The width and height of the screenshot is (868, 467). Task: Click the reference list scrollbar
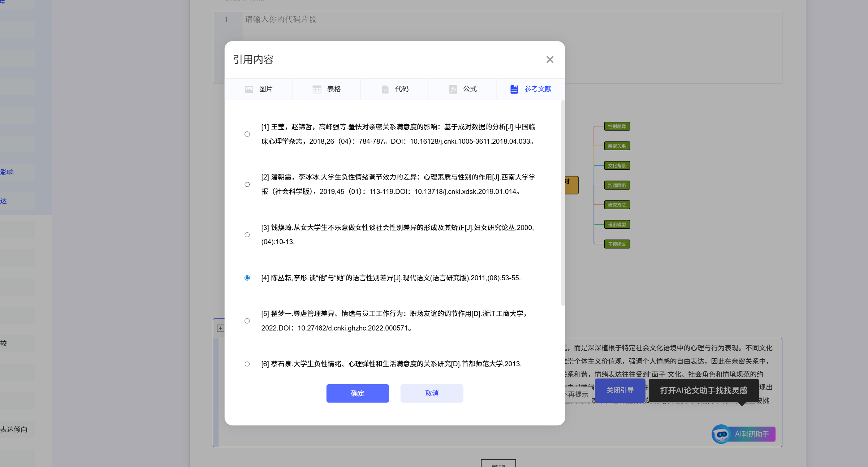563,202
